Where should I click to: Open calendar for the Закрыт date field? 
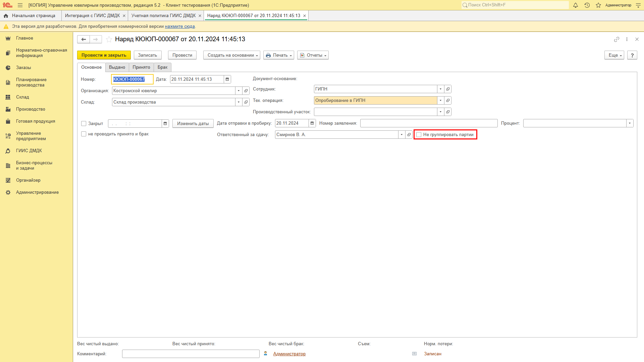pos(165,123)
